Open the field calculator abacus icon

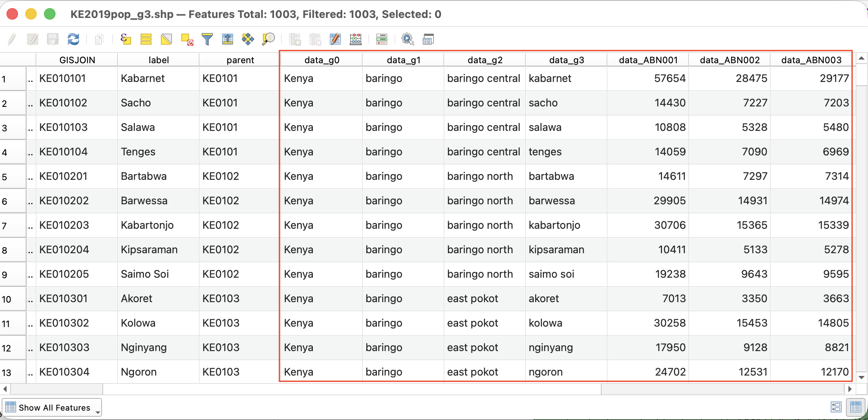click(x=356, y=39)
